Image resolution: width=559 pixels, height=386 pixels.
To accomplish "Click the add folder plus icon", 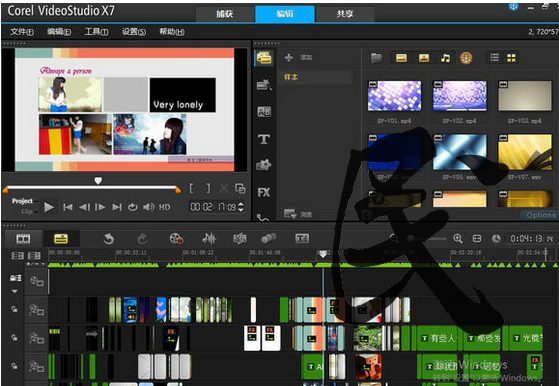I will click(289, 57).
